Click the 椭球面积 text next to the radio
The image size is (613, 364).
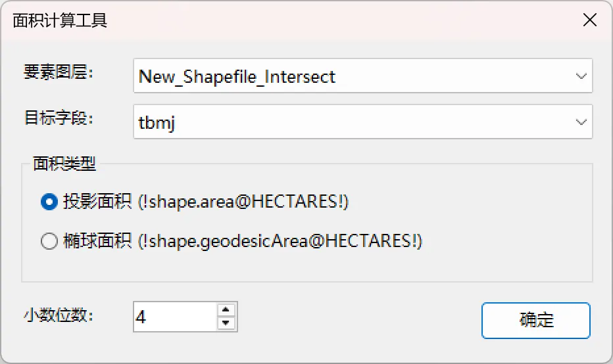97,241
